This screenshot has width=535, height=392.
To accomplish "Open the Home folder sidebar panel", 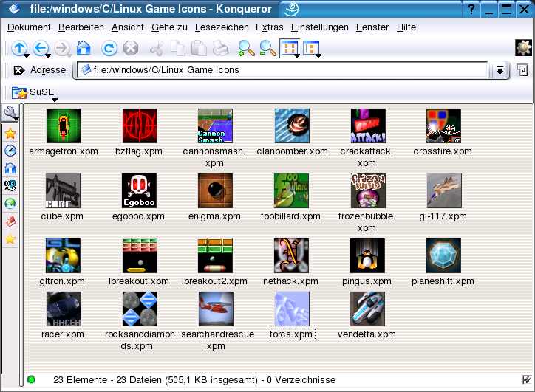I will [10, 168].
